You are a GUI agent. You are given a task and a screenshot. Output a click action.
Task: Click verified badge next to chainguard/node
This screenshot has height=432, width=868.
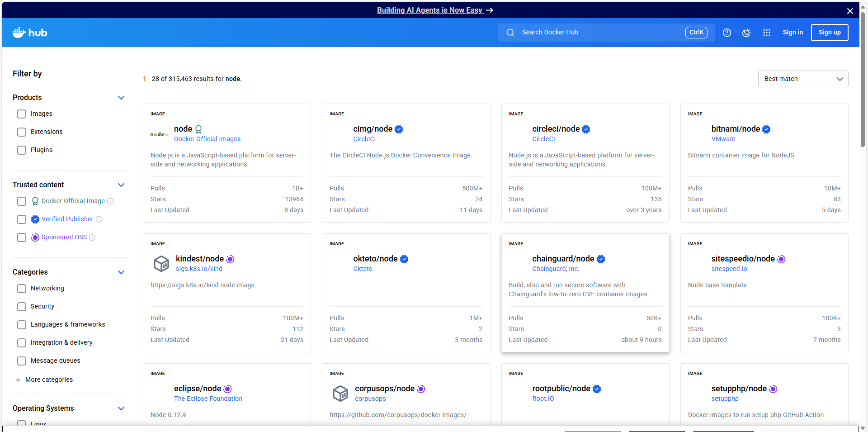(601, 259)
